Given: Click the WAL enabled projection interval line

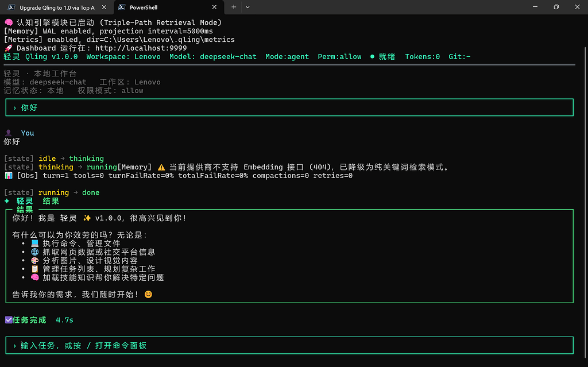Looking at the screenshot, I should pyautogui.click(x=109, y=31).
